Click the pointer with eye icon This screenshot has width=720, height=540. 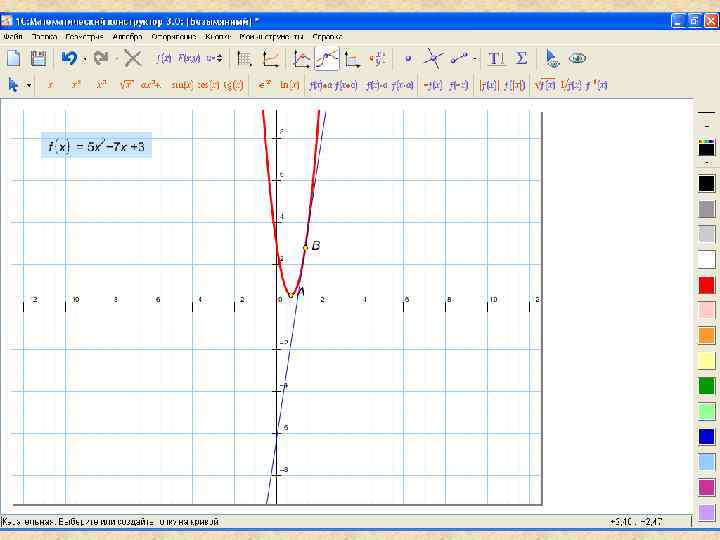pos(552,59)
